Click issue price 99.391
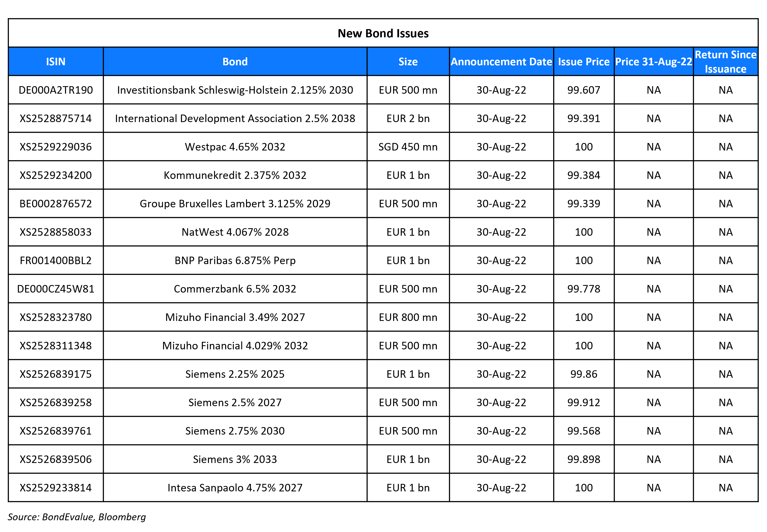 [583, 118]
